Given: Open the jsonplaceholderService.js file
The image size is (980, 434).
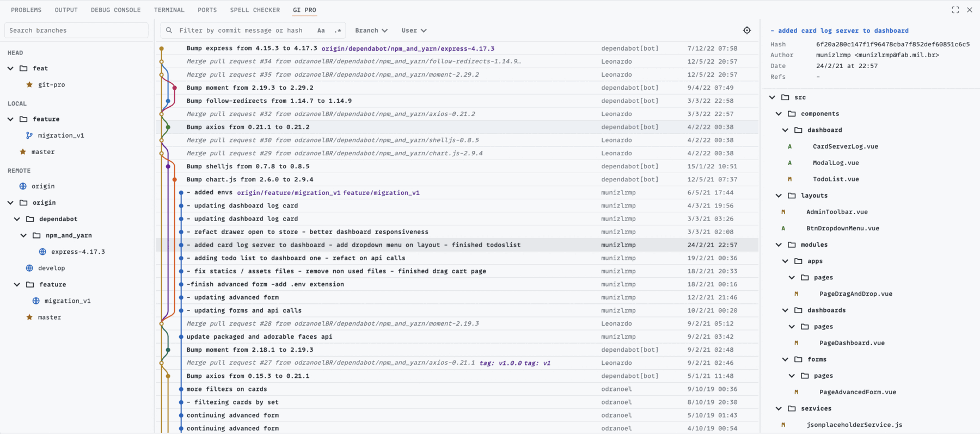Looking at the screenshot, I should click(854, 425).
